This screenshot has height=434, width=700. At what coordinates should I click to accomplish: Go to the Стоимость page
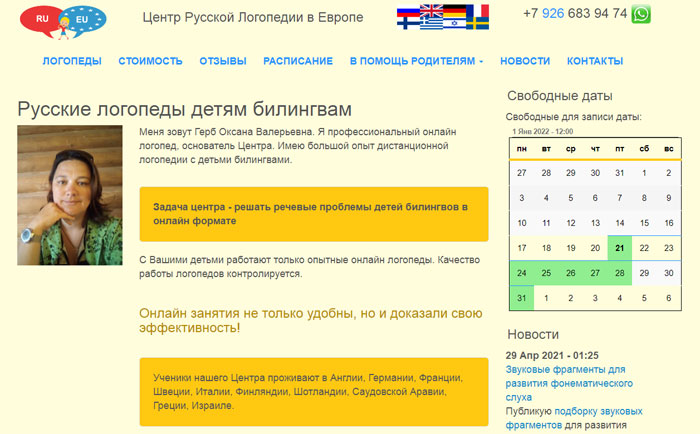[150, 61]
